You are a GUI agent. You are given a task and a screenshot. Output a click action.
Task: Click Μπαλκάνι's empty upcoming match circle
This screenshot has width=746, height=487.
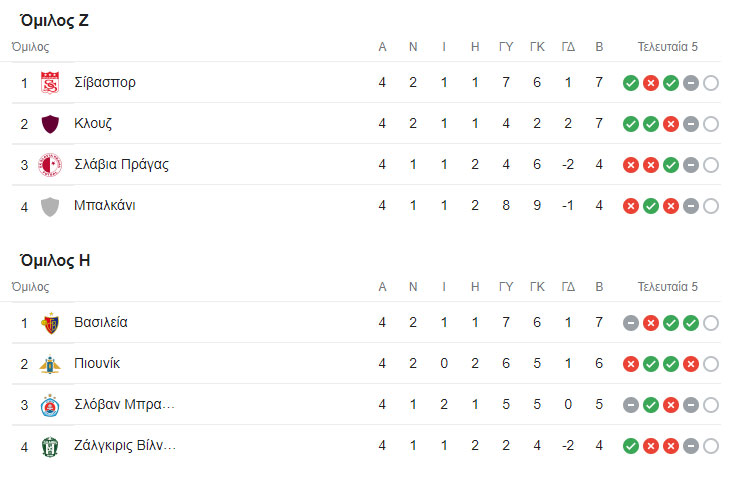click(x=710, y=206)
